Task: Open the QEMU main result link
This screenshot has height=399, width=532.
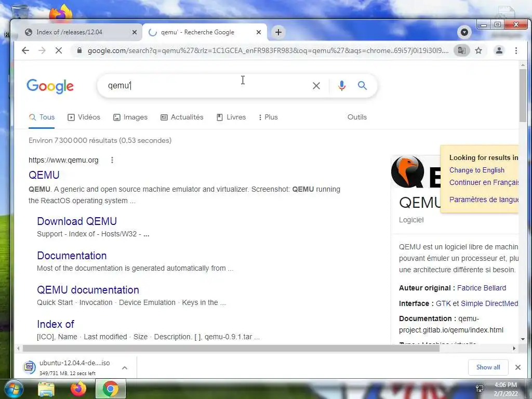Action: (x=44, y=175)
